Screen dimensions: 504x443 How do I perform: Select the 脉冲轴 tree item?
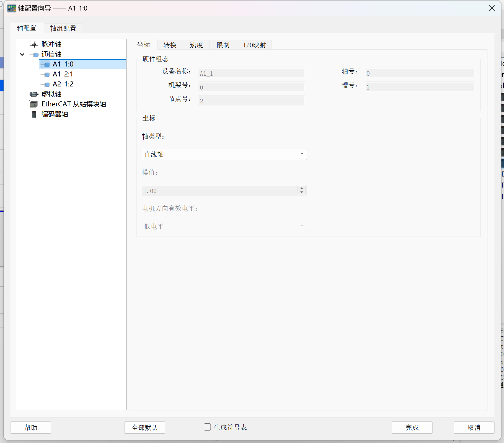(51, 44)
